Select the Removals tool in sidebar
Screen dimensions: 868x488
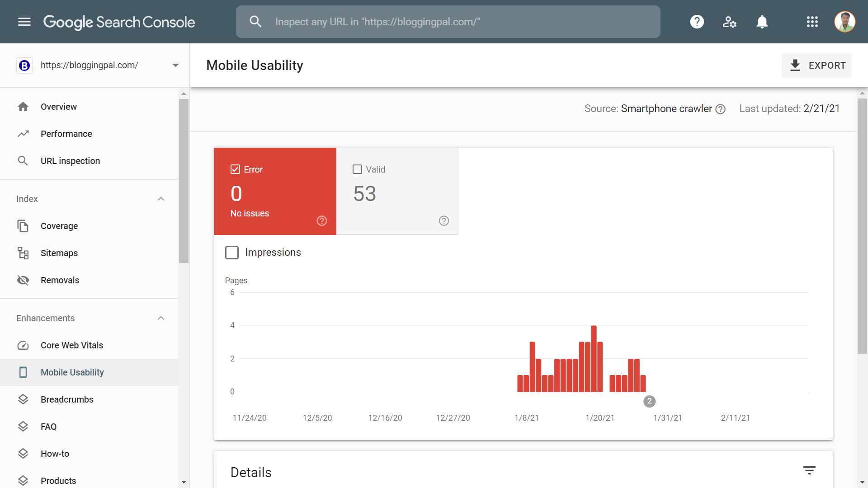click(60, 280)
